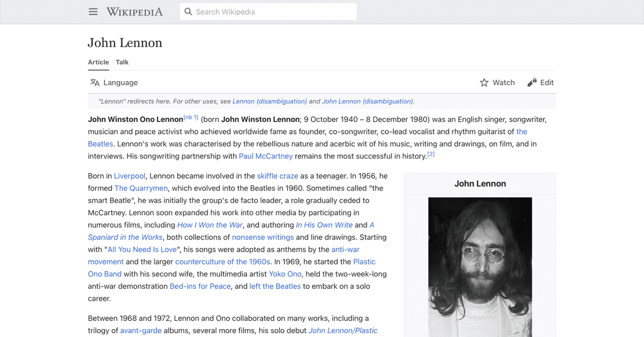Click the Edit label
Screen dimensions: 644x337
(x=547, y=83)
